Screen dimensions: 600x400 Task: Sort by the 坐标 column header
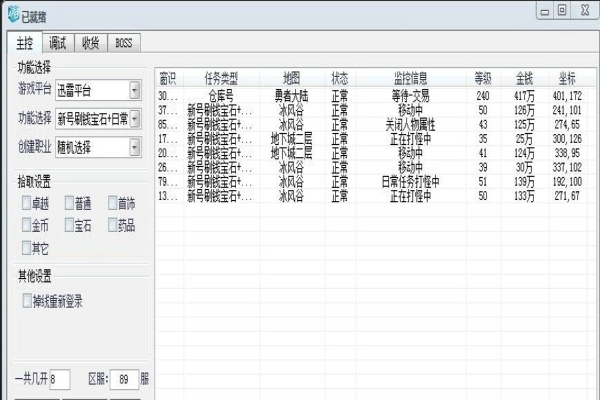(x=567, y=78)
